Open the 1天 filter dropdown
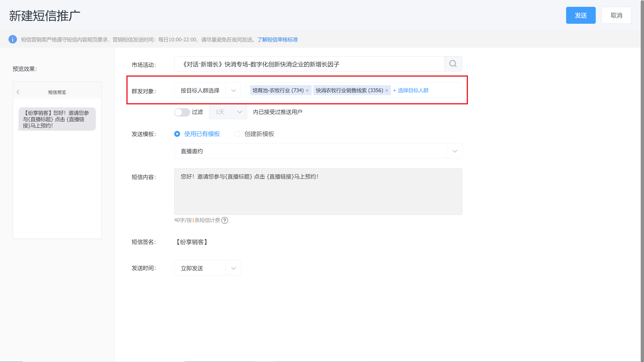644x362 pixels. tap(228, 112)
